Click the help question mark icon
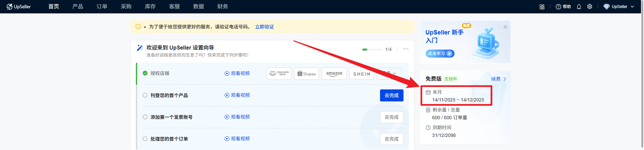Viewport: 644px width, 150px height. 558,7
